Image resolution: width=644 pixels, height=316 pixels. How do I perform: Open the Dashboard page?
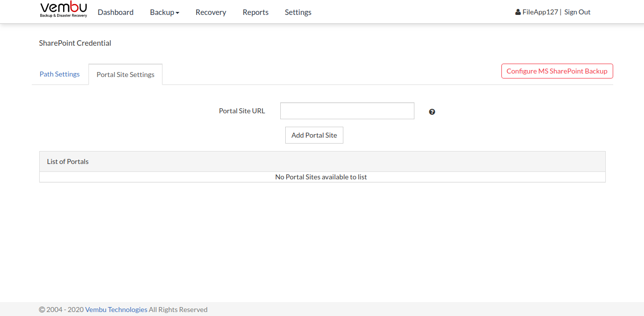pyautogui.click(x=115, y=12)
